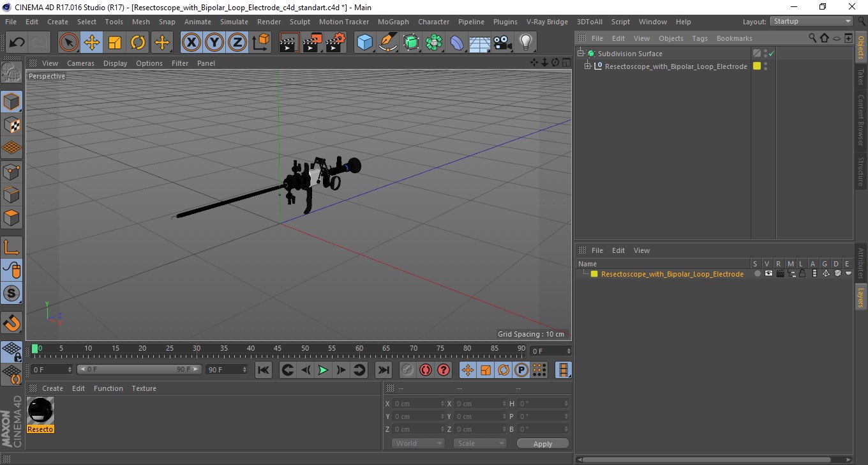Viewport: 868px width, 465px height.
Task: Toggle the Subdivision Surface green enable checkmark
Action: (x=771, y=54)
